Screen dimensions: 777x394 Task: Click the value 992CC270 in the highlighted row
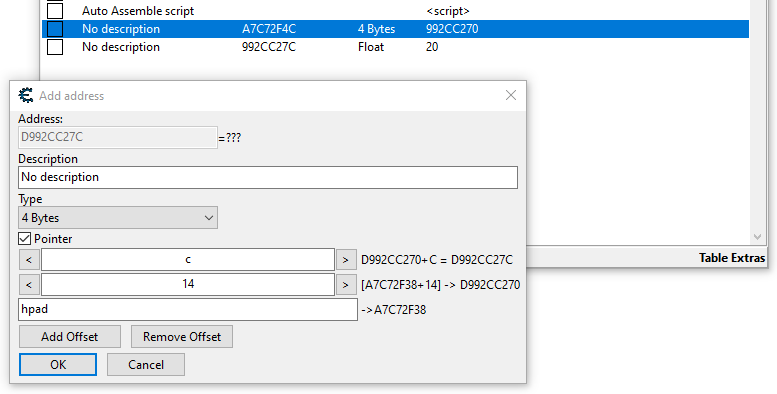(x=452, y=29)
